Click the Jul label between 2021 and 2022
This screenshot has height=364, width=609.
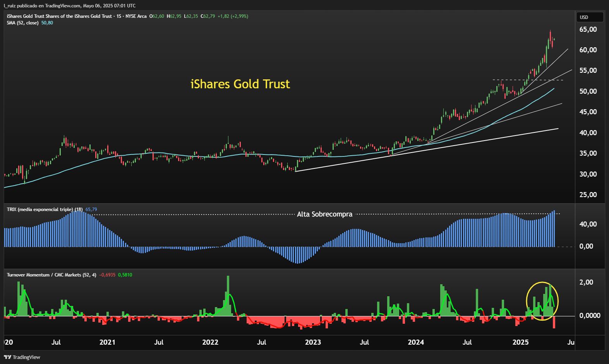[159, 342]
